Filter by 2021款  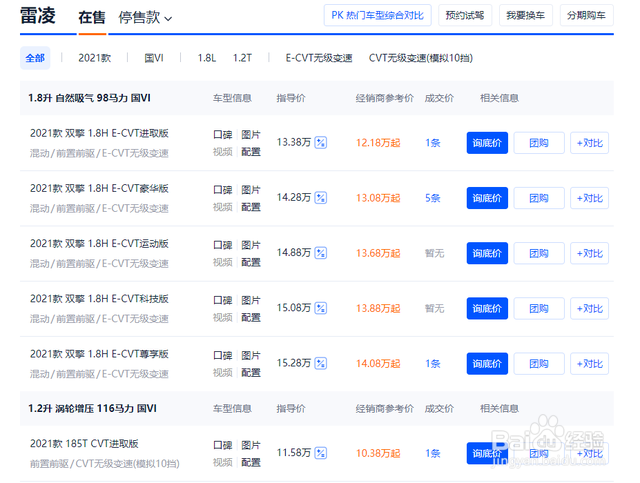tap(95, 58)
